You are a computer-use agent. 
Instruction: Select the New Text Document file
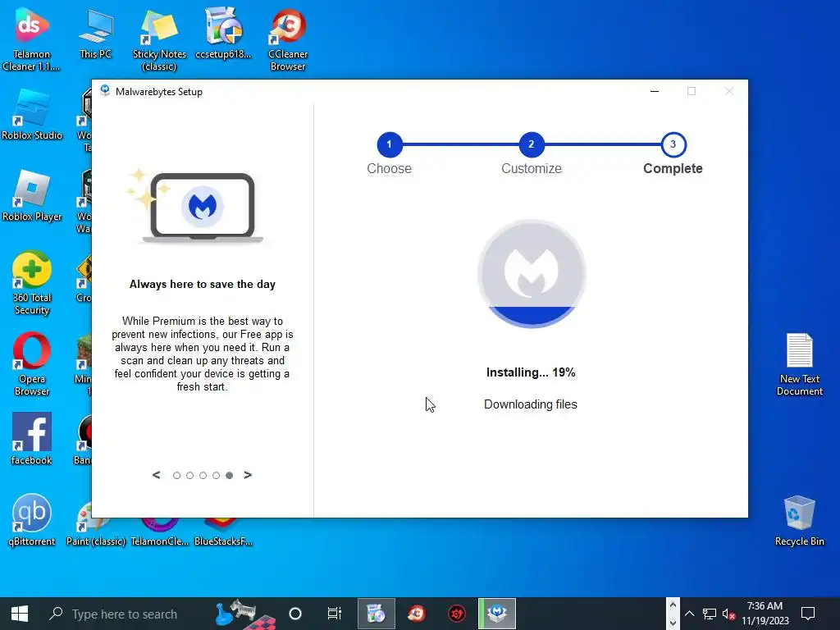(799, 363)
